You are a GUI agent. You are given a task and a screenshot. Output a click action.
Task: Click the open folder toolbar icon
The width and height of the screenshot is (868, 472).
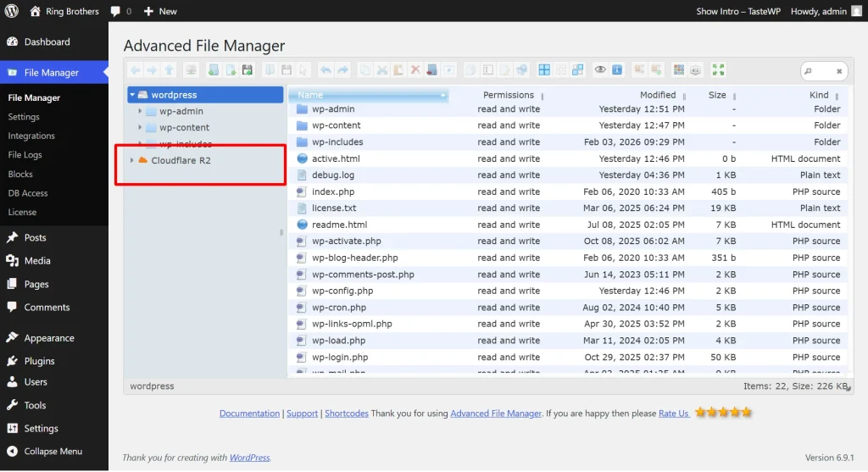pos(270,69)
